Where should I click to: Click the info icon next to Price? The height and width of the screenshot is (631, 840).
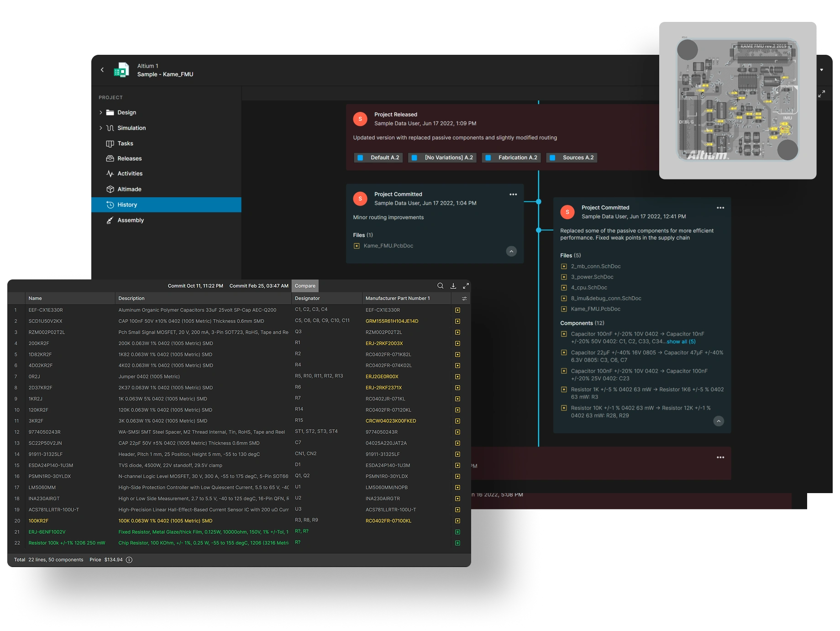coord(129,560)
